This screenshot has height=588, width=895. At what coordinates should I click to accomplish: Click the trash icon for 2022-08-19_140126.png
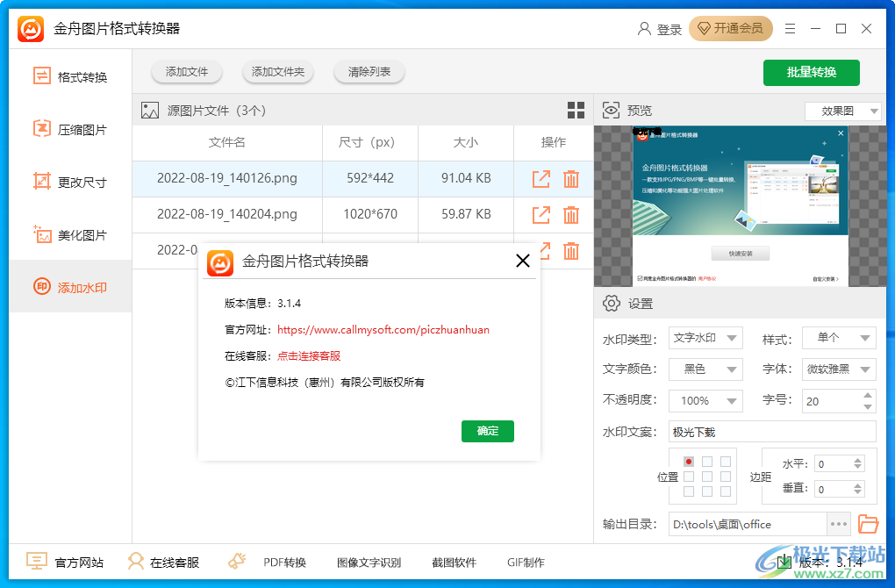click(571, 177)
